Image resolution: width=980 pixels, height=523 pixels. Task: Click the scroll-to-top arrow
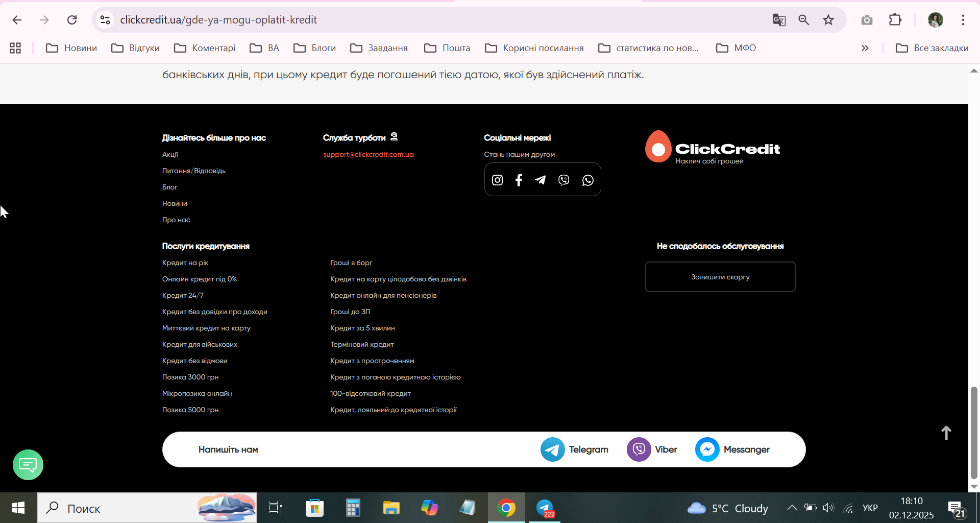(x=946, y=433)
